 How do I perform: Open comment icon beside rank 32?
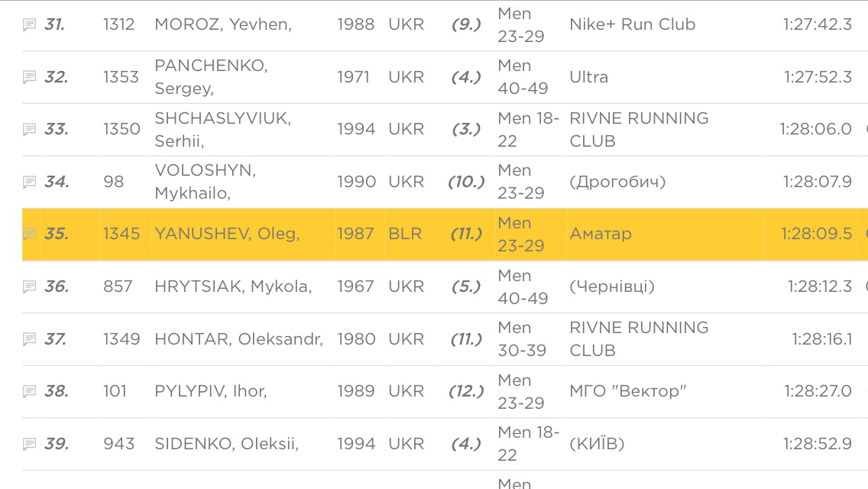(29, 77)
